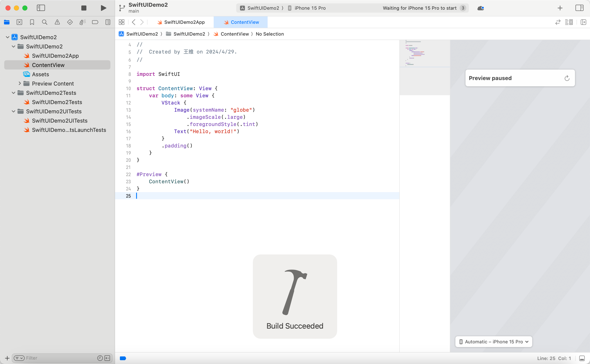Open SwiftUIDemo2UITests swift file
Screen dimensions: 590x364
[x=57, y=121]
